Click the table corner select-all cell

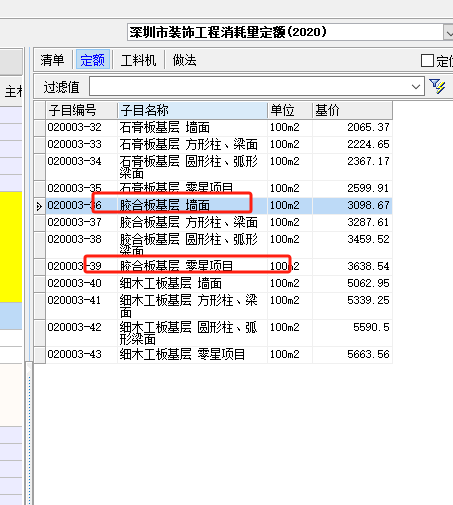[x=39, y=110]
